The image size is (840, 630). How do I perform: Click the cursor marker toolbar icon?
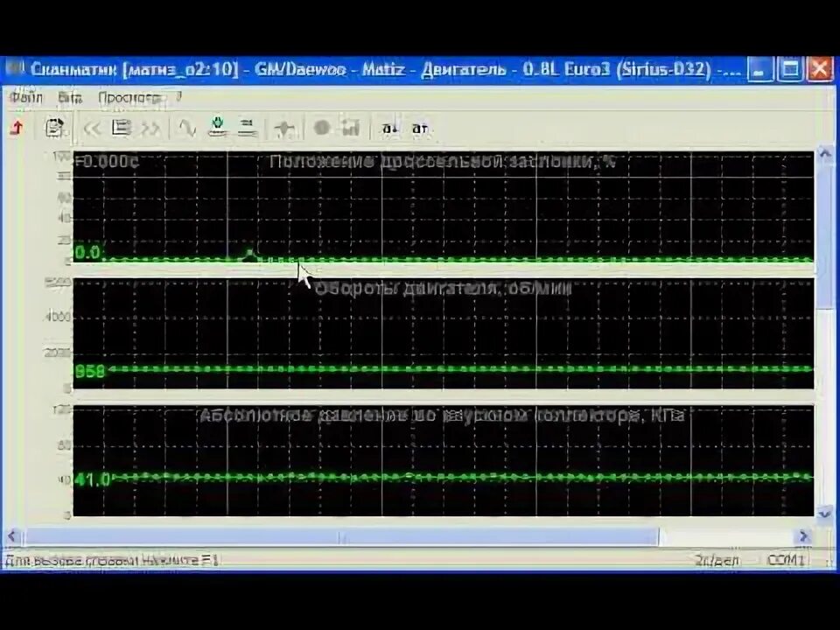tap(283, 129)
